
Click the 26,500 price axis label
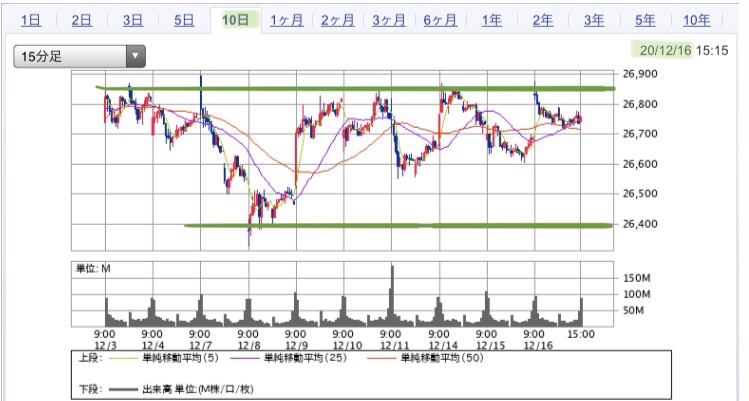pos(640,194)
